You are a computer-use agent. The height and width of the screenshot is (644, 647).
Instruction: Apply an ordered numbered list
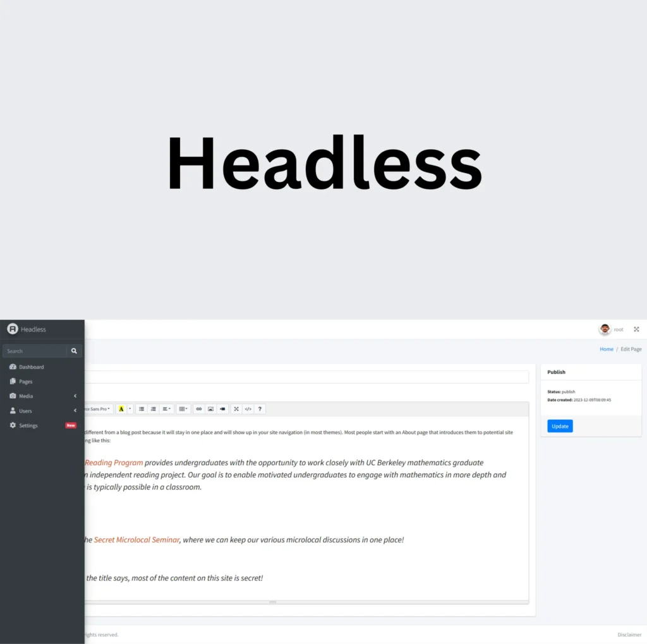click(x=153, y=409)
